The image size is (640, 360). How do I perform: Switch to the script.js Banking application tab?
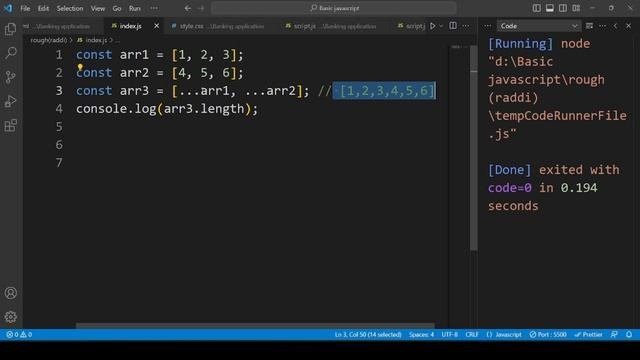click(333, 26)
